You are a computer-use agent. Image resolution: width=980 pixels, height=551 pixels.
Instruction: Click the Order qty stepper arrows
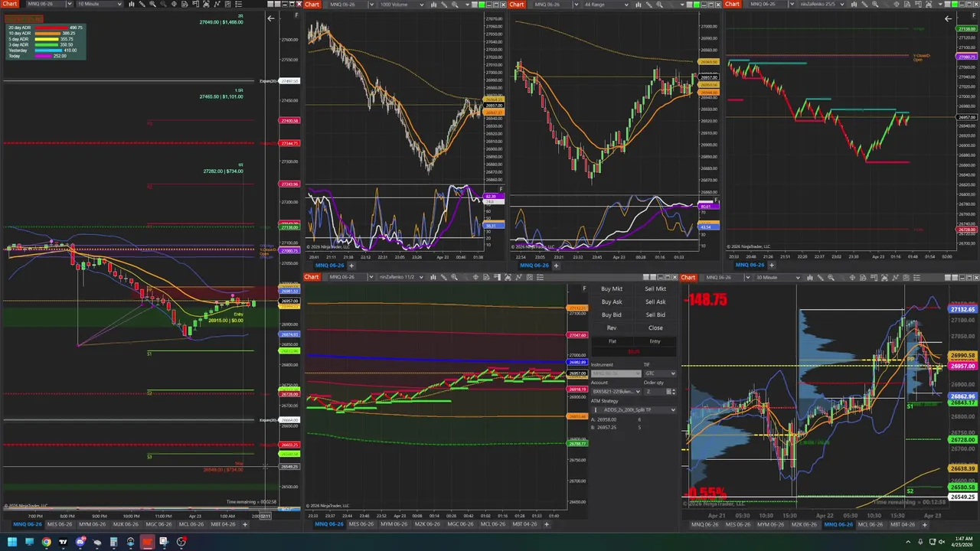(x=674, y=392)
